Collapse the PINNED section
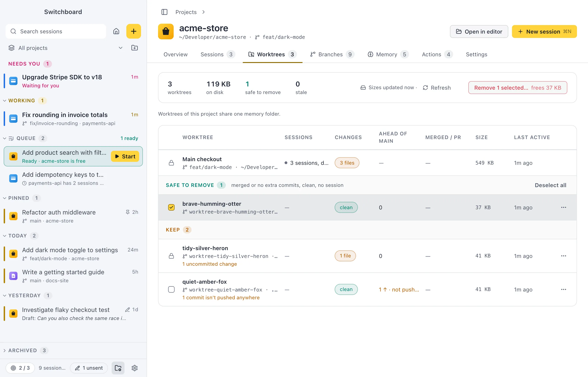588x377 pixels. 5,198
